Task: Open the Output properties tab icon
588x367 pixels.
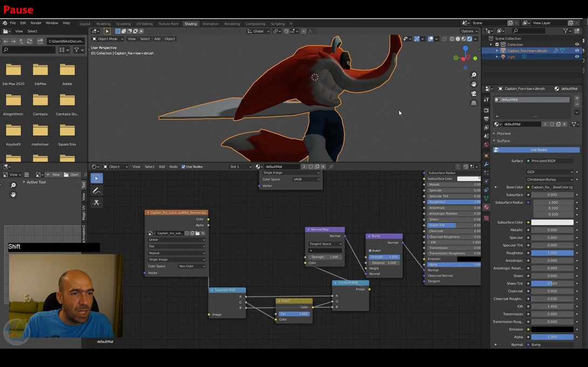Action: [487, 119]
